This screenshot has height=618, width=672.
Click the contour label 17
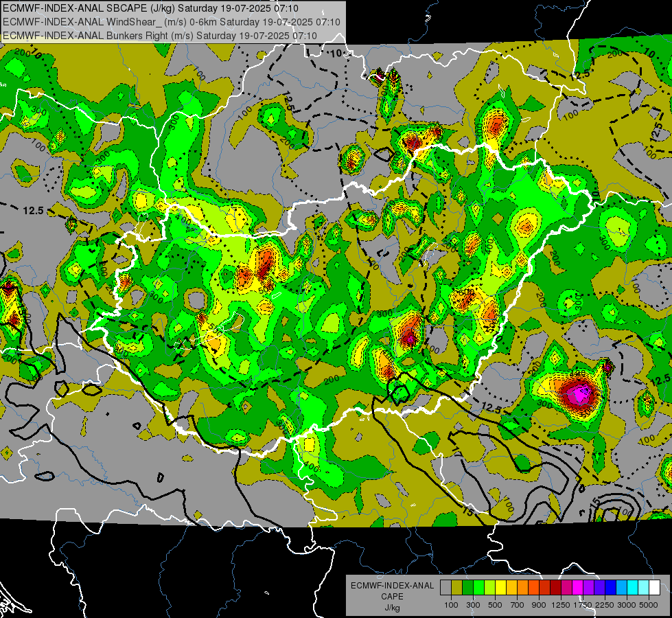[x=456, y=451]
